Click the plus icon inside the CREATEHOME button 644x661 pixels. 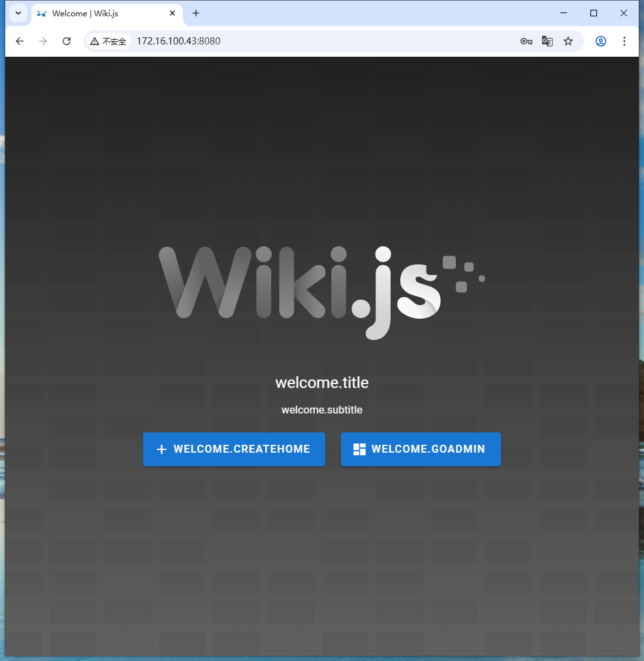161,449
